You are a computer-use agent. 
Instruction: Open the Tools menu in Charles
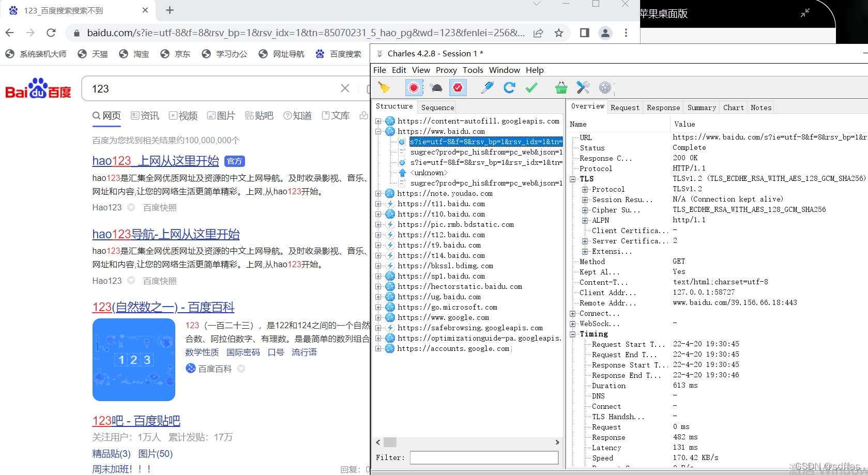tap(473, 70)
